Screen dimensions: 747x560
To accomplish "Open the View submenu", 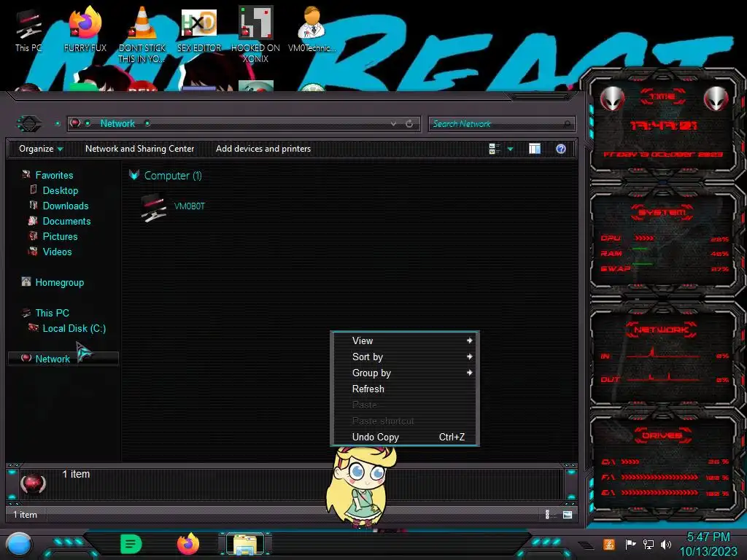I will coord(404,341).
